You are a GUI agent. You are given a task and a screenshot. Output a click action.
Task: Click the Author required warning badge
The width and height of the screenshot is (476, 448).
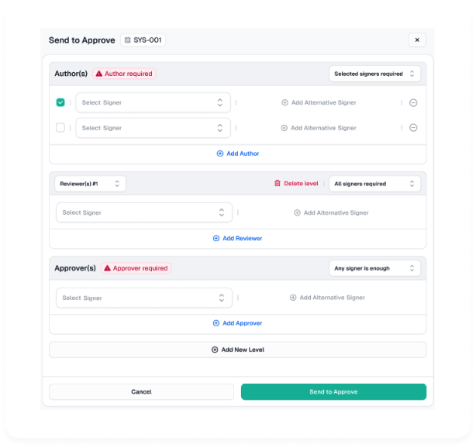point(124,74)
